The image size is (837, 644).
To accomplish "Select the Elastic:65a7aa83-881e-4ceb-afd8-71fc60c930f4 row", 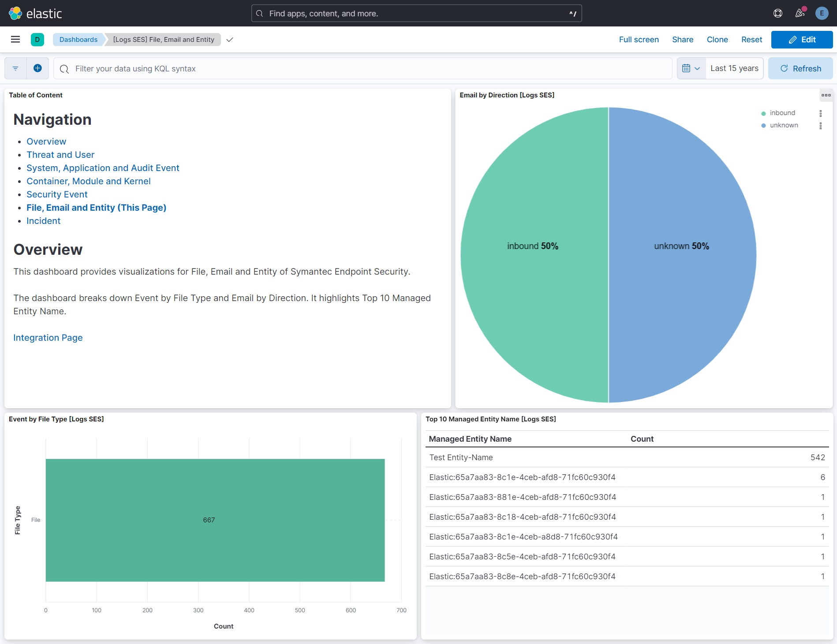I will pos(627,497).
